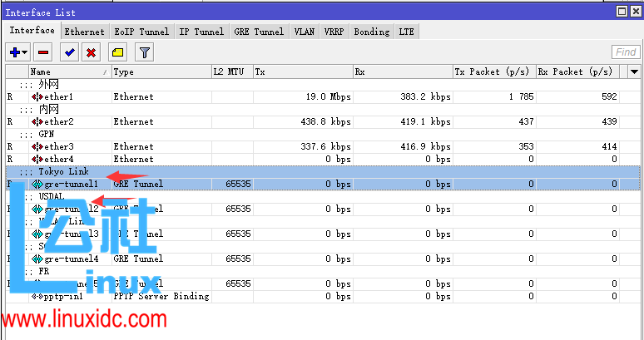644x340 pixels.
Task: Click the ether1 interface icon
Action: click(37, 96)
